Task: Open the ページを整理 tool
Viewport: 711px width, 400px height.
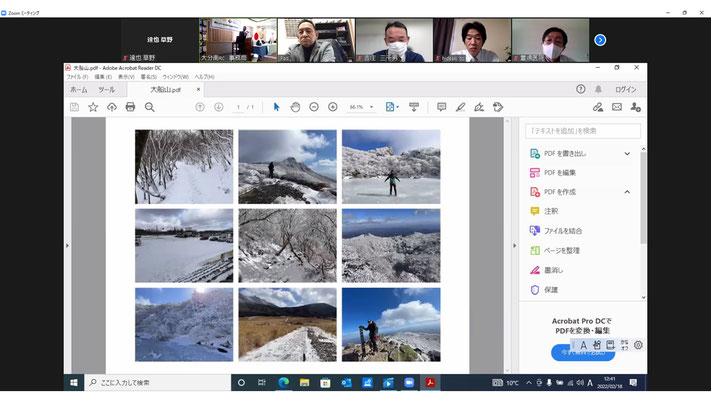Action: pyautogui.click(x=555, y=250)
